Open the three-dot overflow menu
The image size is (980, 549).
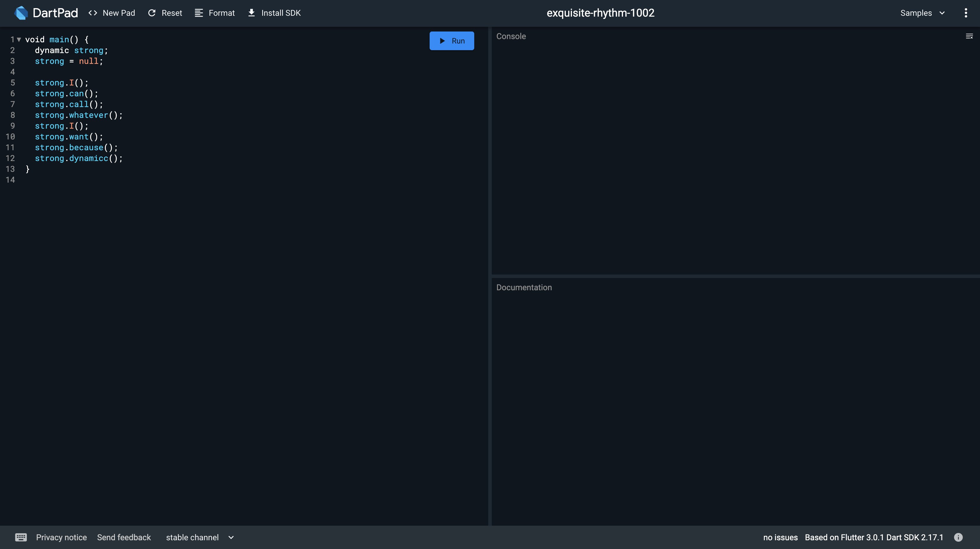pyautogui.click(x=965, y=13)
